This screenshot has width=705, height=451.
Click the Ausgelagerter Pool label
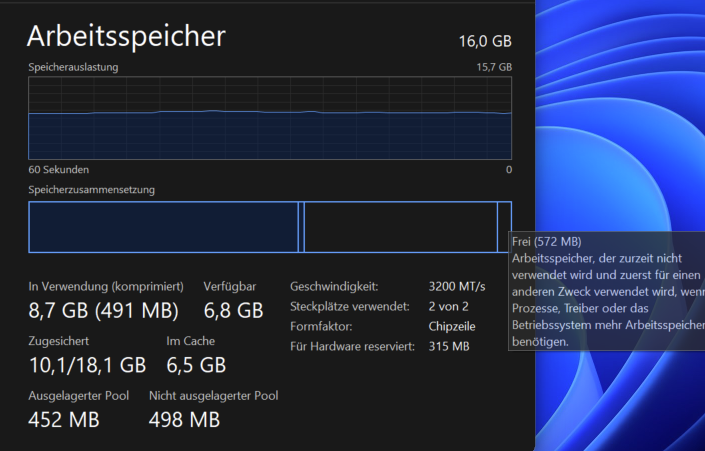point(79,396)
